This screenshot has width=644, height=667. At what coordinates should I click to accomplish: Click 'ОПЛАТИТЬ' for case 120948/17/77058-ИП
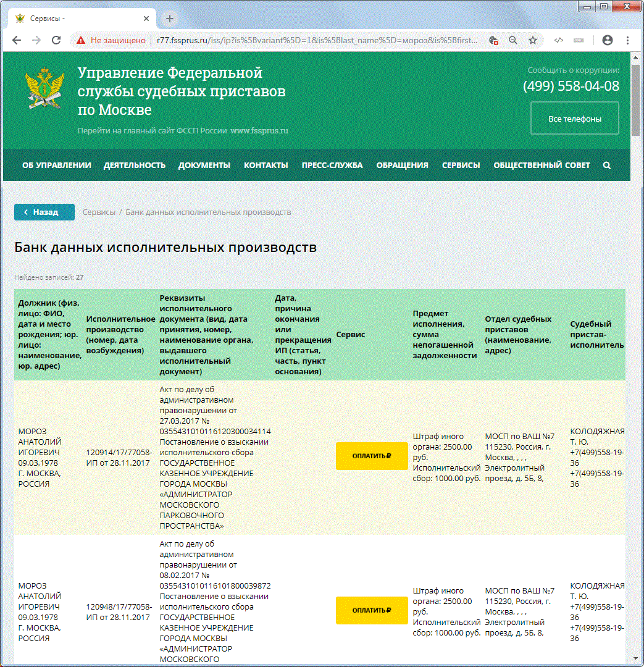click(x=372, y=610)
